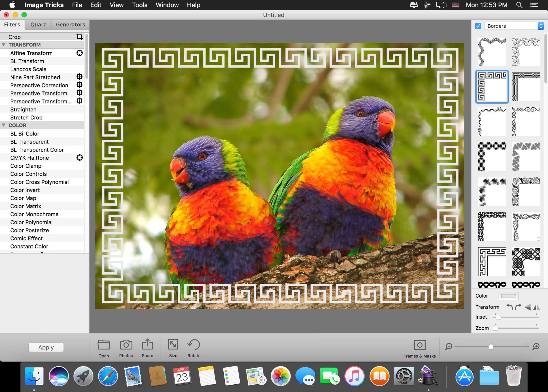Open the Tools menu

(x=140, y=5)
